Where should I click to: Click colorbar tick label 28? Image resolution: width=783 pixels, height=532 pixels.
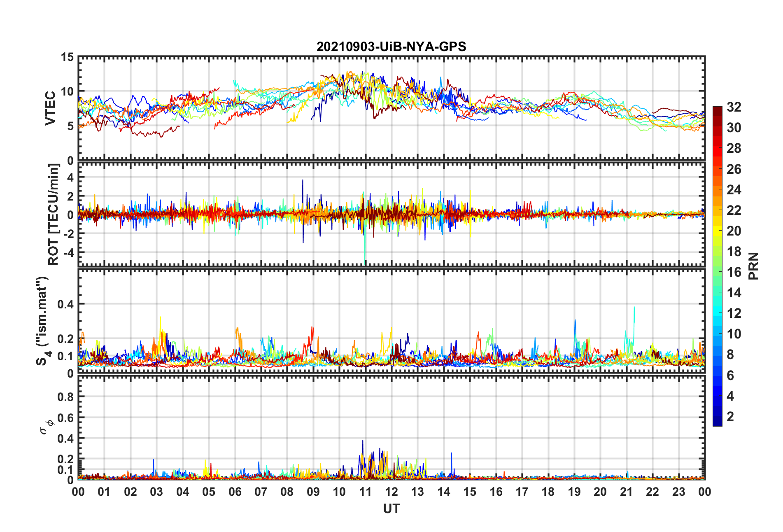coord(734,148)
